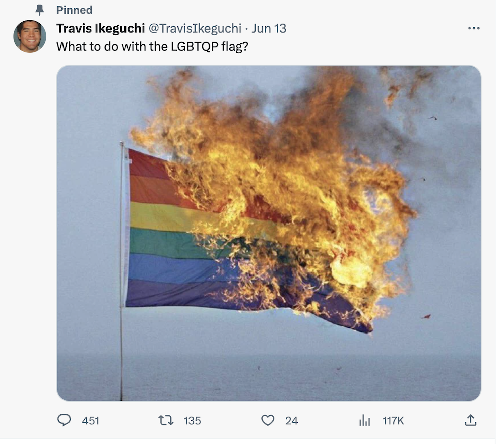Click the heart outline to favorite

pos(268,420)
